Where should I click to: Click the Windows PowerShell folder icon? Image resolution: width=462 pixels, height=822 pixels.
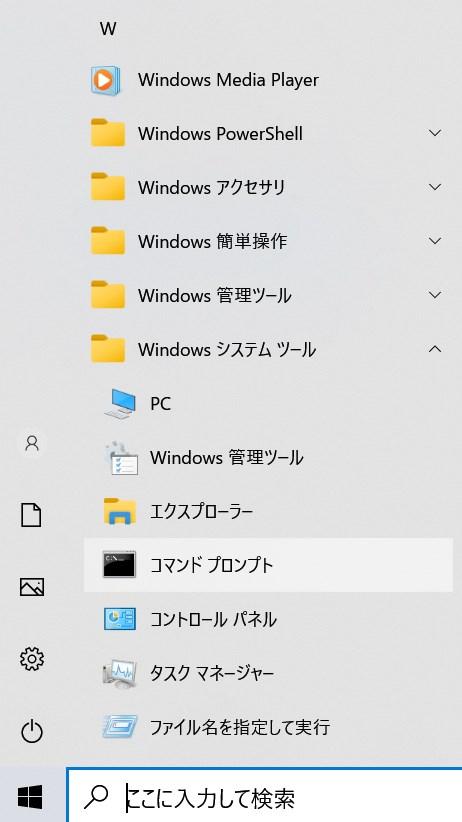[108, 133]
